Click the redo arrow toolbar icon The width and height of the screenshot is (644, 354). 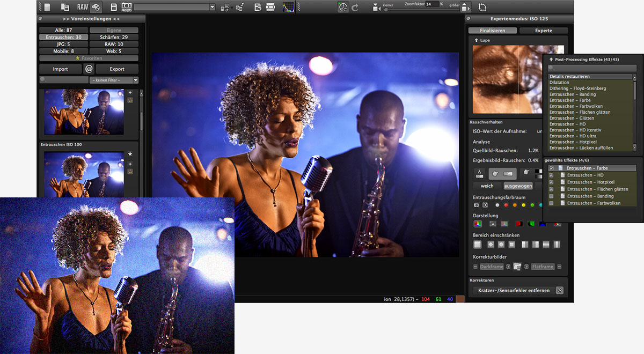pyautogui.click(x=355, y=7)
